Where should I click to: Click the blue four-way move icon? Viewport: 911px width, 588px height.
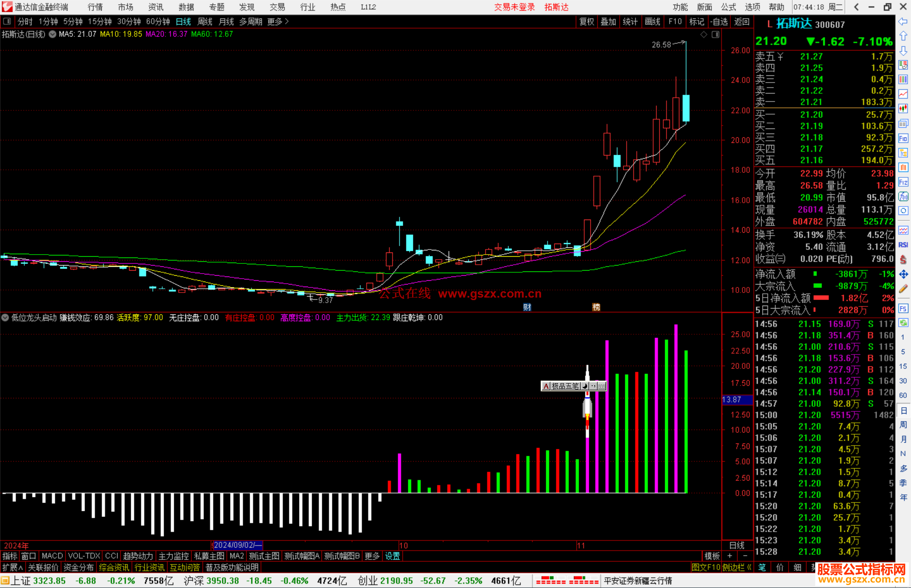coord(903,274)
